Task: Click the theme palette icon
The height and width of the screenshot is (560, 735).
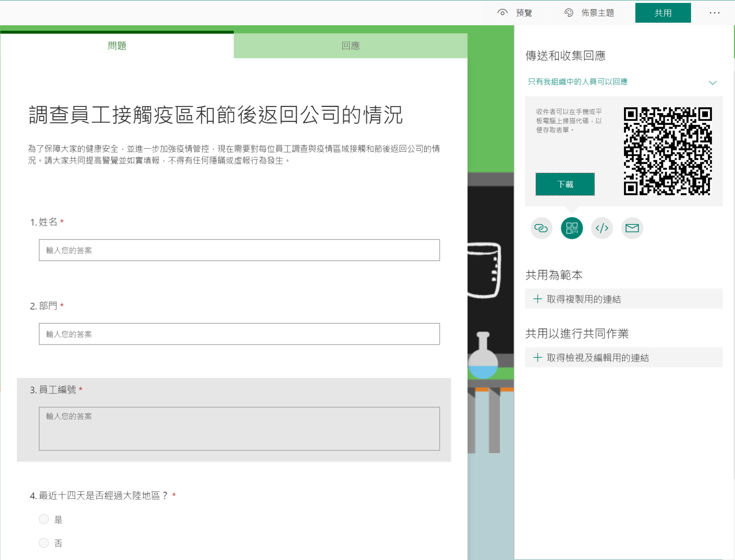Action: tap(568, 13)
